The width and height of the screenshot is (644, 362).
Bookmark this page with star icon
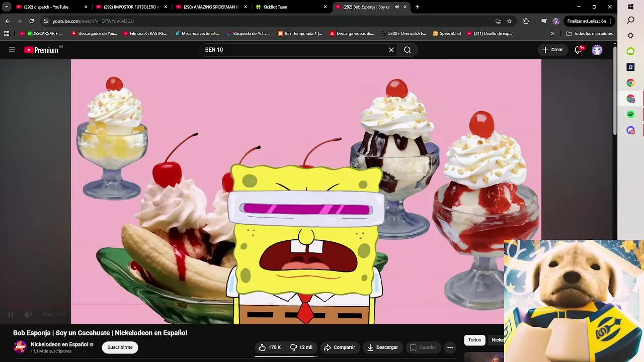coord(509,21)
